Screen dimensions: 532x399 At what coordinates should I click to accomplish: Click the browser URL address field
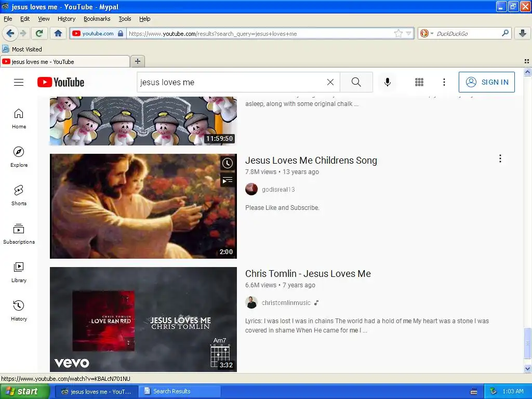260,34
